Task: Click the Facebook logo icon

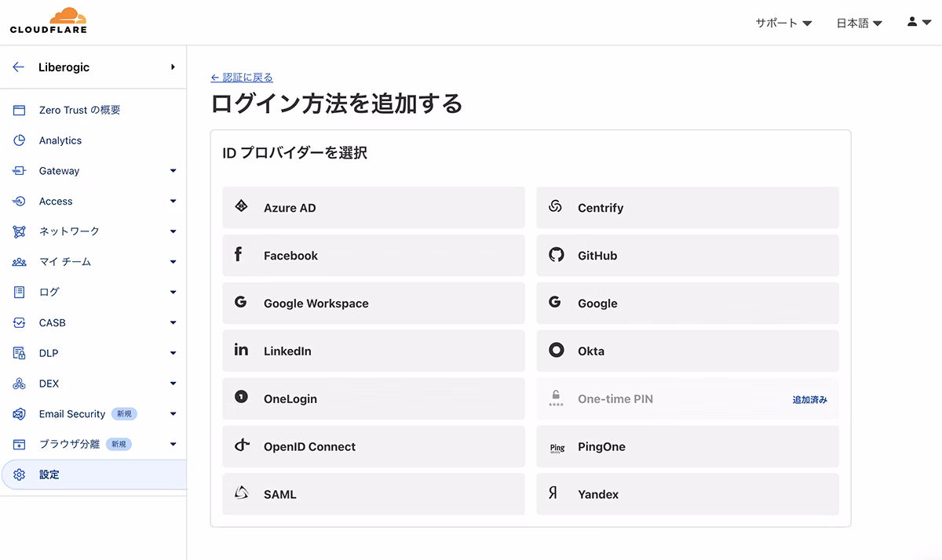Action: 239,254
